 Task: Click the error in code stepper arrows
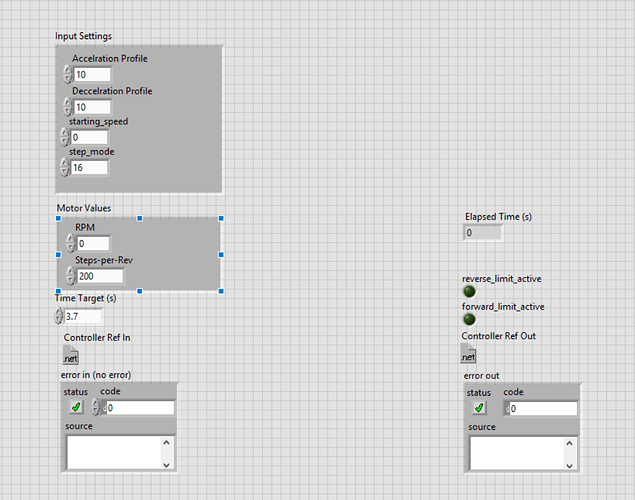pyautogui.click(x=97, y=408)
